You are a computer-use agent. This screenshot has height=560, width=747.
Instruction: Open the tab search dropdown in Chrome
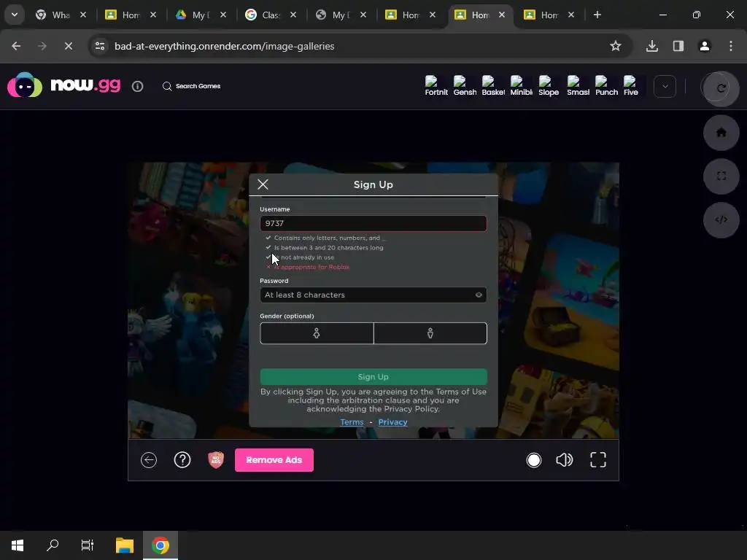(15, 15)
